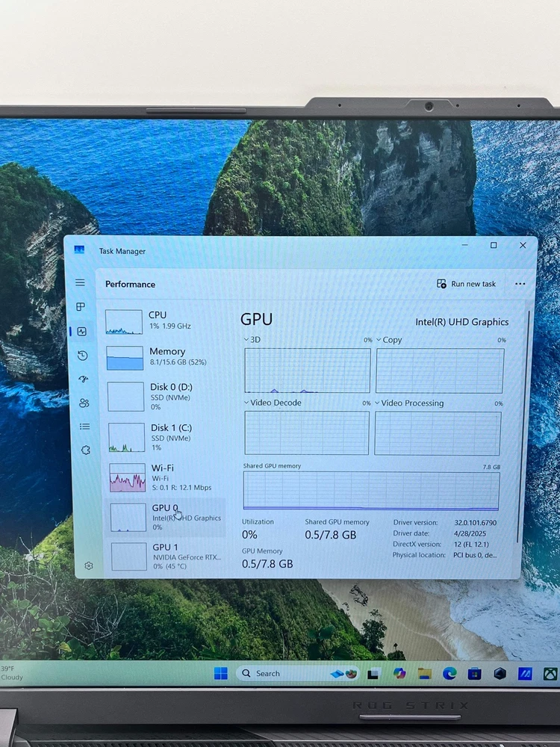Open the Video Decode engine dropdown
560x747 pixels.
[x=247, y=403]
